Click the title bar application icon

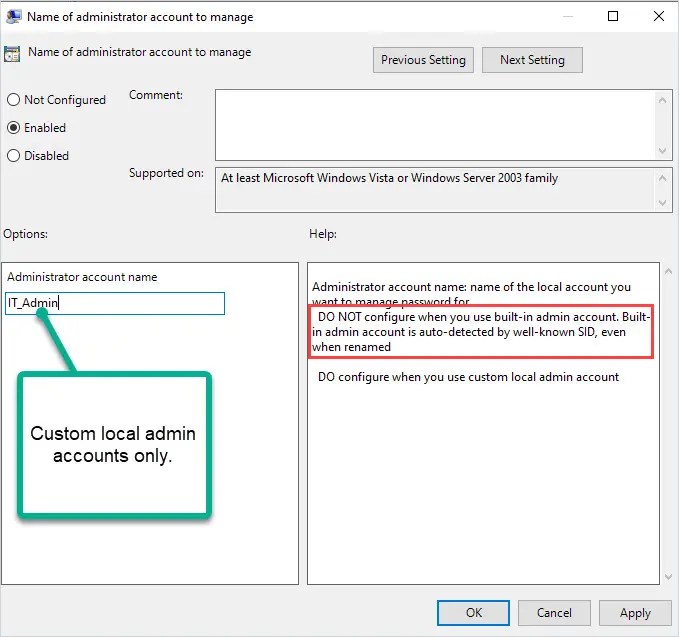13,16
